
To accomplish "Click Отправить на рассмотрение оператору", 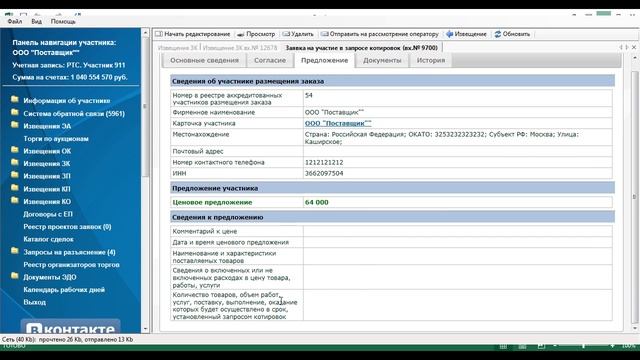I will [380, 34].
